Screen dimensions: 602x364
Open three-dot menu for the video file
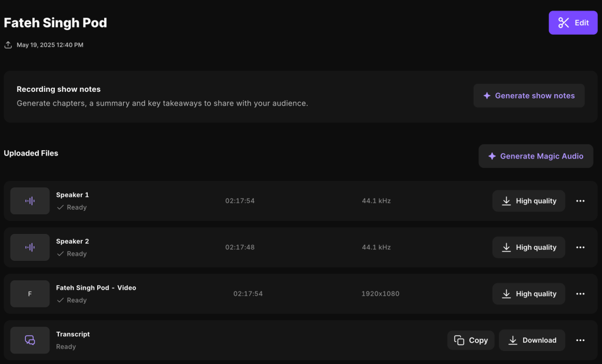coord(580,294)
